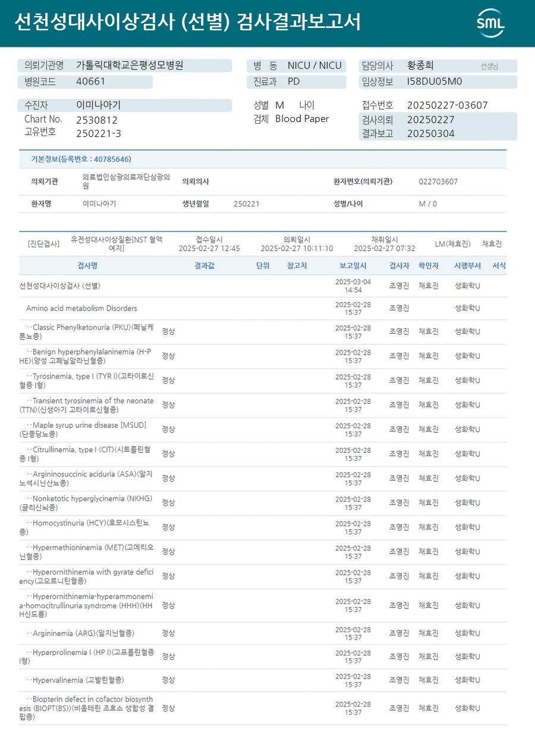This screenshot has height=756, width=535.
Task: Click the SML logo icon
Action: tap(491, 23)
